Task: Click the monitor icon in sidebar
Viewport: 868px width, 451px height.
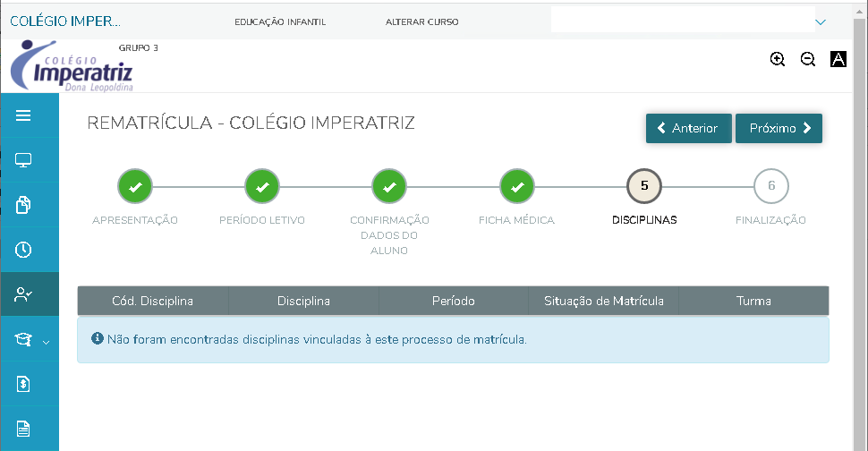Action: (22, 160)
